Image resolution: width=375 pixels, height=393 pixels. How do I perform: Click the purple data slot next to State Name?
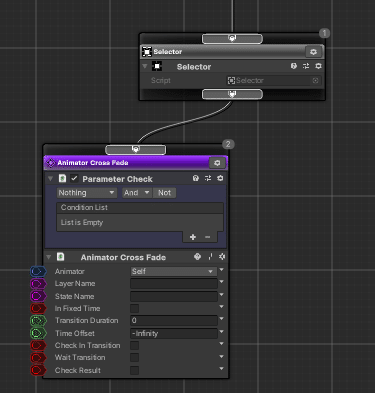38,296
